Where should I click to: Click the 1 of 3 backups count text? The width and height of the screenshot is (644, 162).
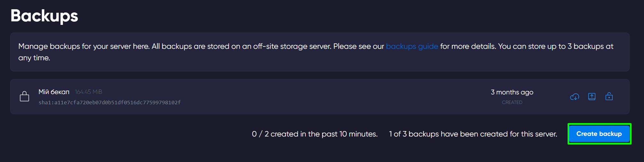coord(473,134)
